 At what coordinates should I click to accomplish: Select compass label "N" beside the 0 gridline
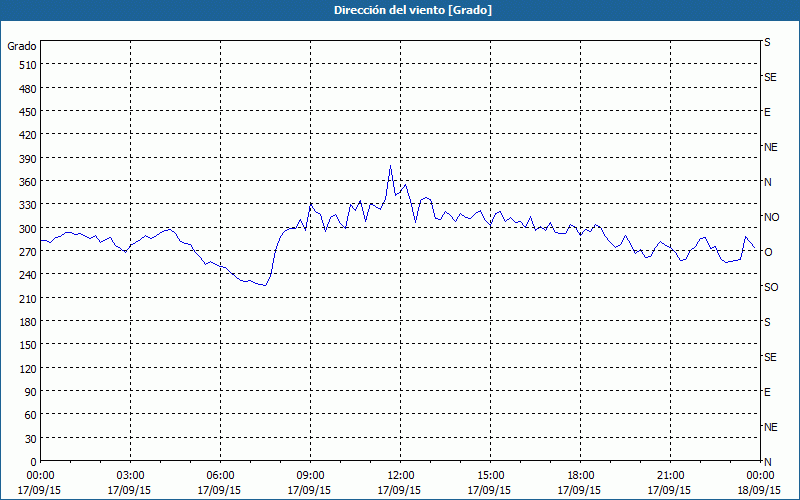pos(767,462)
